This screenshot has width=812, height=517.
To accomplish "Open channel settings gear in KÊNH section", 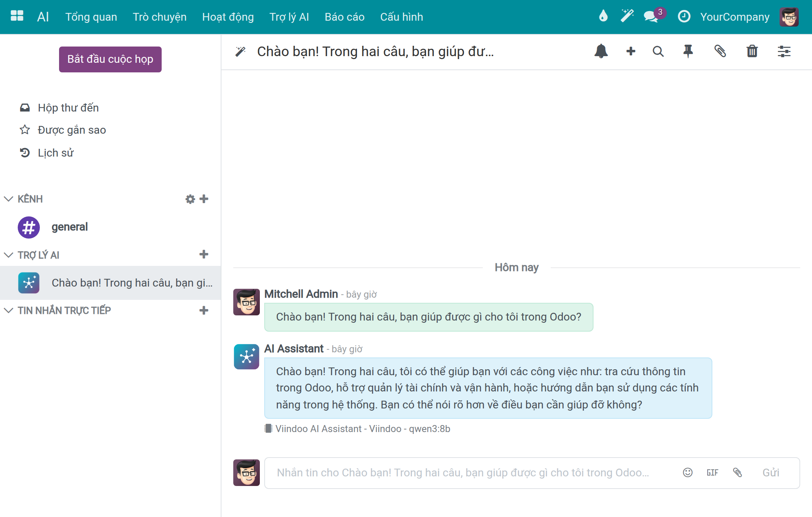I will tap(190, 199).
